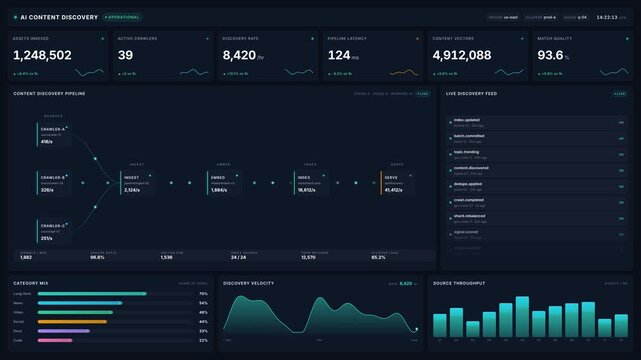Click the 54% News category bar
The width and height of the screenshot is (641, 360).
pos(80,303)
